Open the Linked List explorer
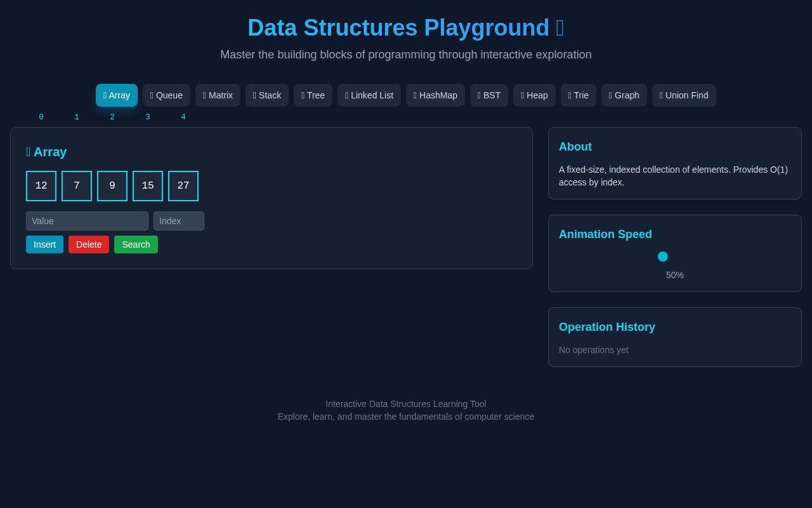 click(369, 95)
